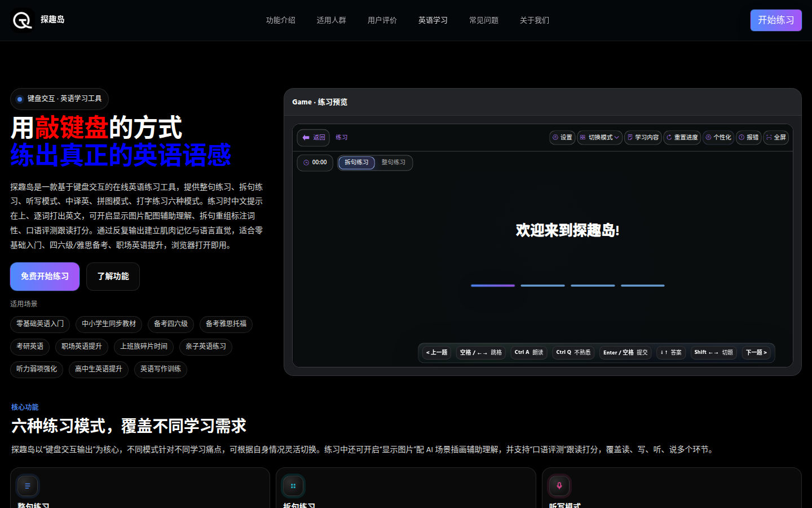Viewport: 812px width, 508px height.
Task: Open the 常见问题 nav item
Action: click(x=484, y=20)
